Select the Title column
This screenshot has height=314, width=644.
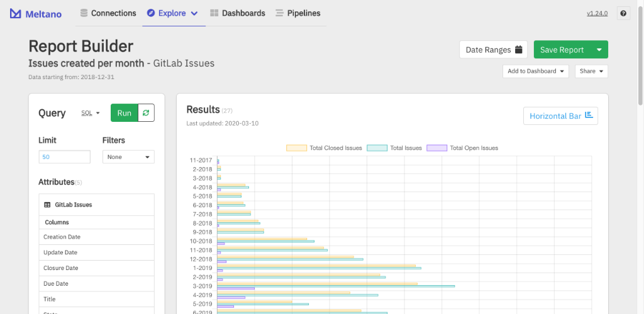(96, 300)
